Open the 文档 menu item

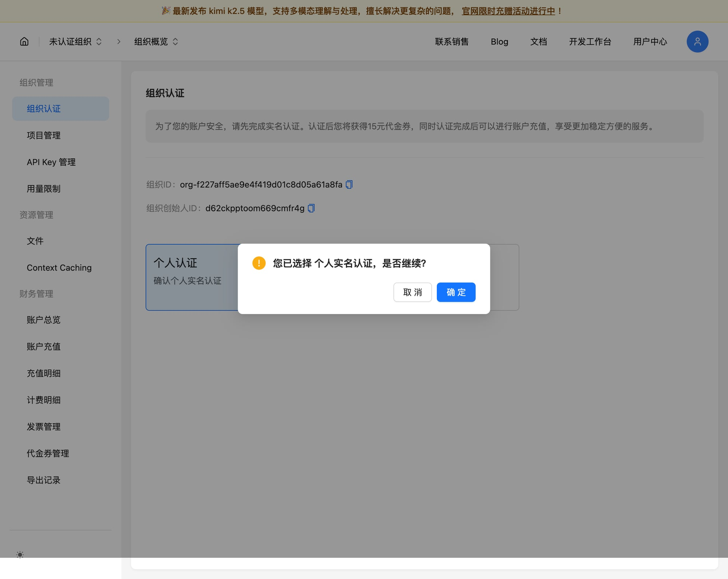tap(539, 42)
